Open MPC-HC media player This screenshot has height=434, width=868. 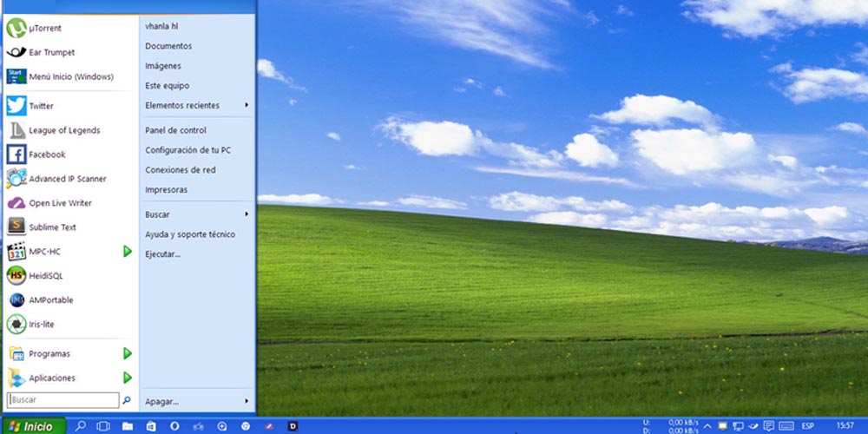tap(63, 252)
